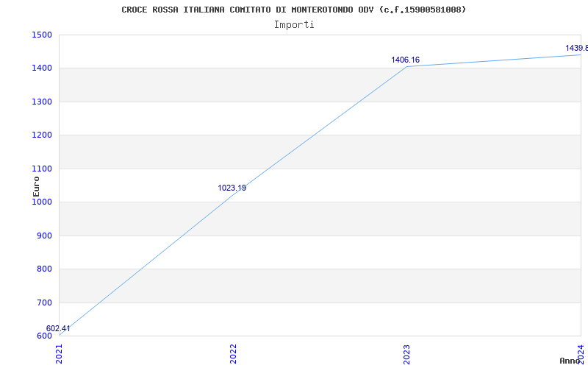Click the 1023.19 data label

click(232, 188)
